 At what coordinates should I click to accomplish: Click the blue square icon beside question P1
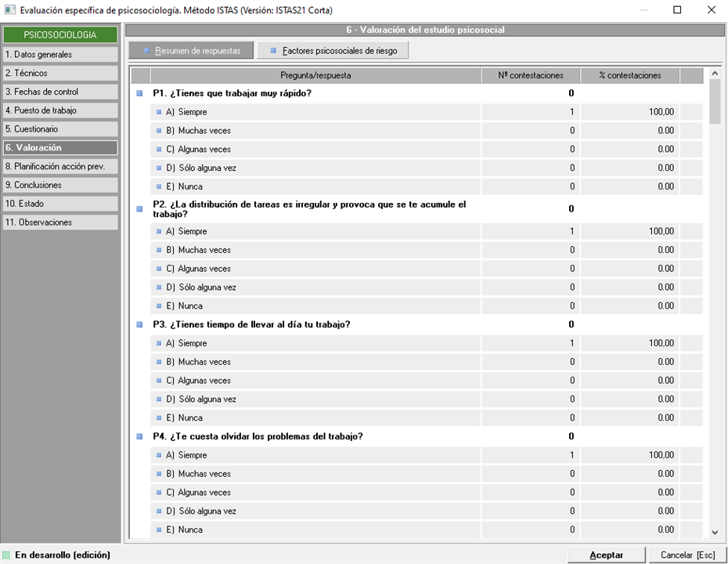pos(140,93)
